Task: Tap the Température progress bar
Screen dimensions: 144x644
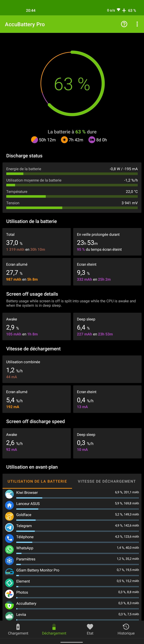Action: pos(72,196)
